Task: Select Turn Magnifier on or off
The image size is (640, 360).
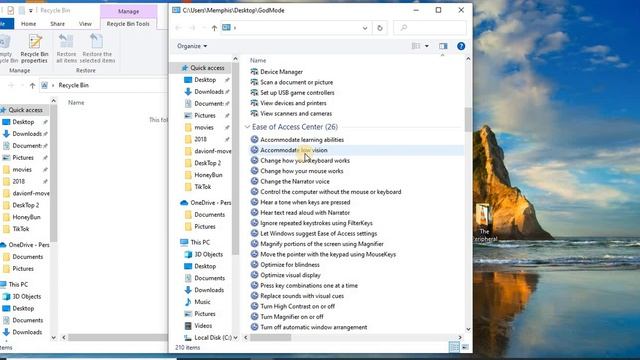Action: pos(292,317)
